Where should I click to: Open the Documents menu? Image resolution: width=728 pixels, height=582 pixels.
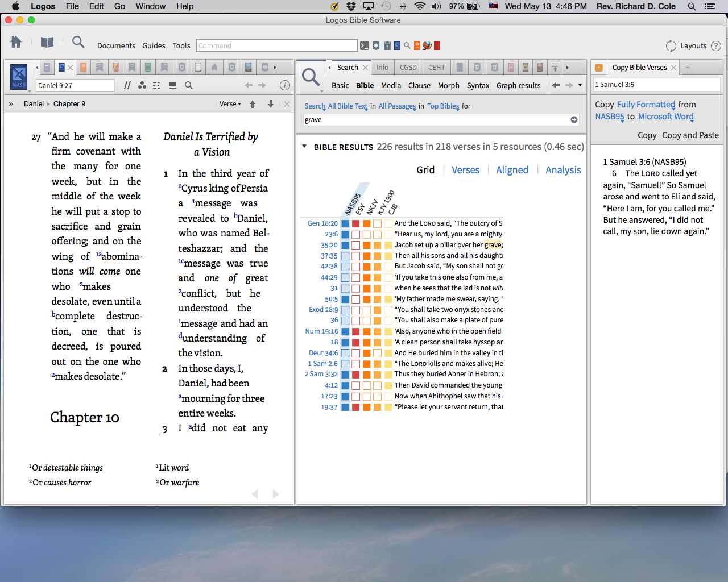click(116, 45)
